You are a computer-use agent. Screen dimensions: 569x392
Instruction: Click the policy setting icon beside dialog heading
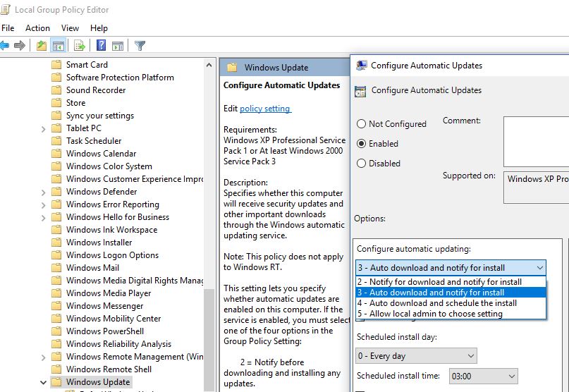click(360, 92)
